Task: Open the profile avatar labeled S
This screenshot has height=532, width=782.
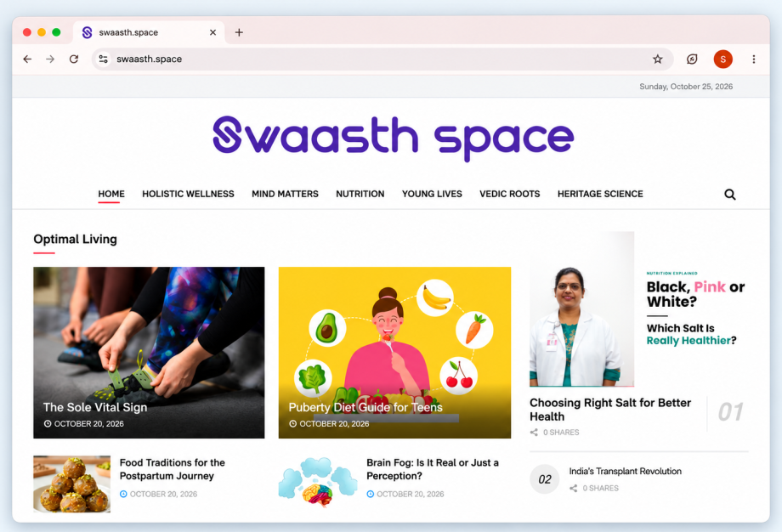Action: click(x=722, y=59)
